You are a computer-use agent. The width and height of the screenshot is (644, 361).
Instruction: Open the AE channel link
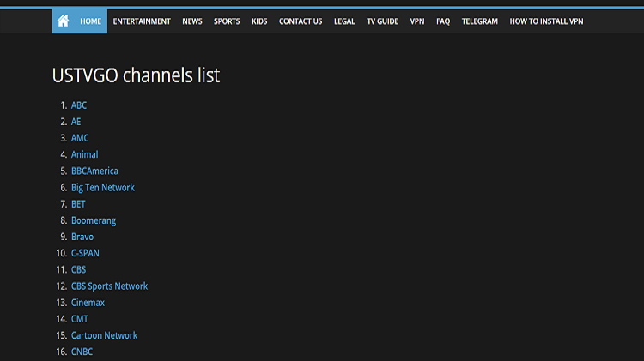pyautogui.click(x=76, y=122)
